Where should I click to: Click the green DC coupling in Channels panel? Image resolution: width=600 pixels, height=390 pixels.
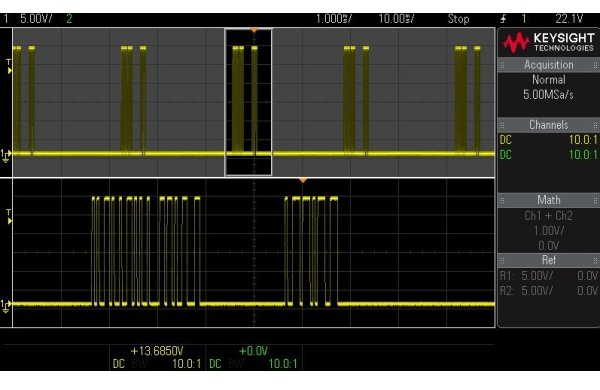(x=505, y=155)
